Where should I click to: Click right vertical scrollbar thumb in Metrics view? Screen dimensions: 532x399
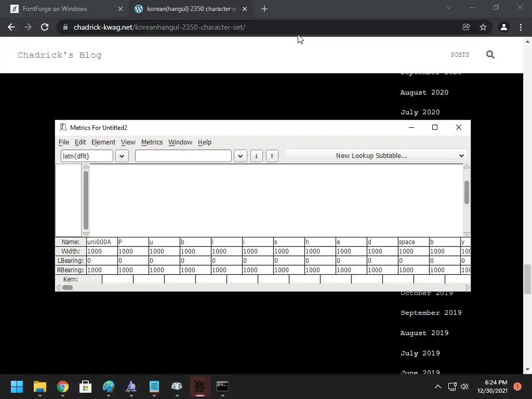(467, 192)
